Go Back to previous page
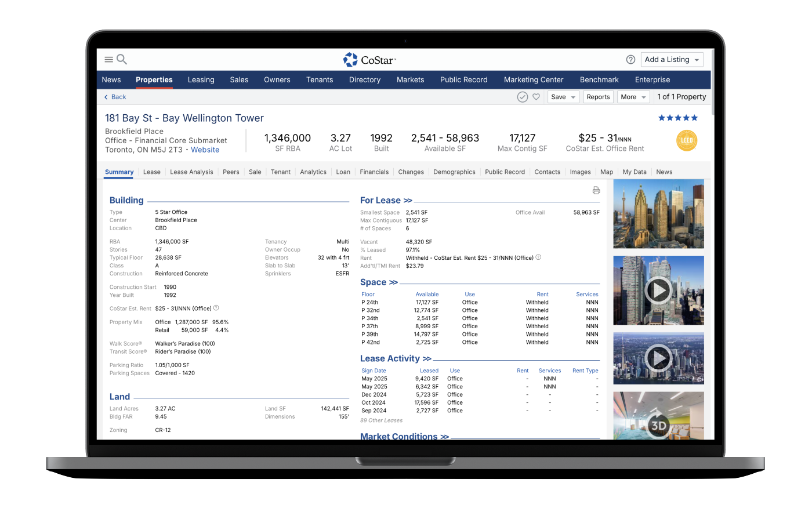Screen dimensions: 812x519 point(115,97)
